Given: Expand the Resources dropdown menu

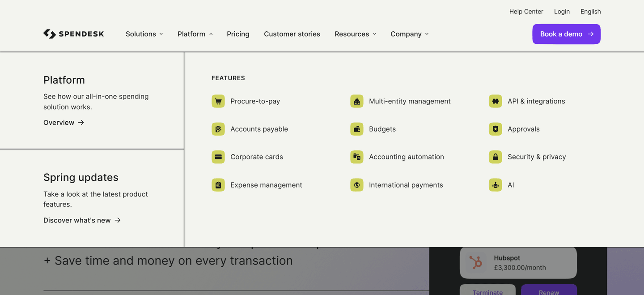Looking at the screenshot, I should pyautogui.click(x=355, y=34).
